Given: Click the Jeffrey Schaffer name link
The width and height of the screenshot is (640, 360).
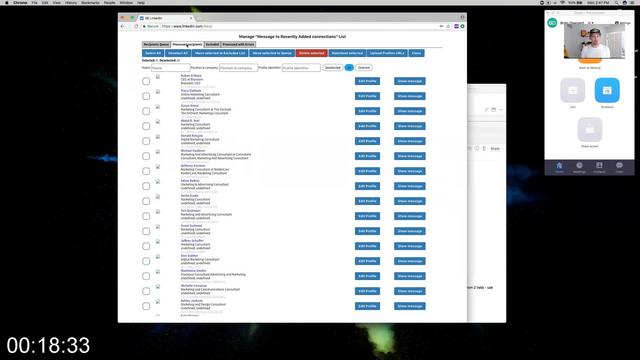Looking at the screenshot, I should pos(192,241).
